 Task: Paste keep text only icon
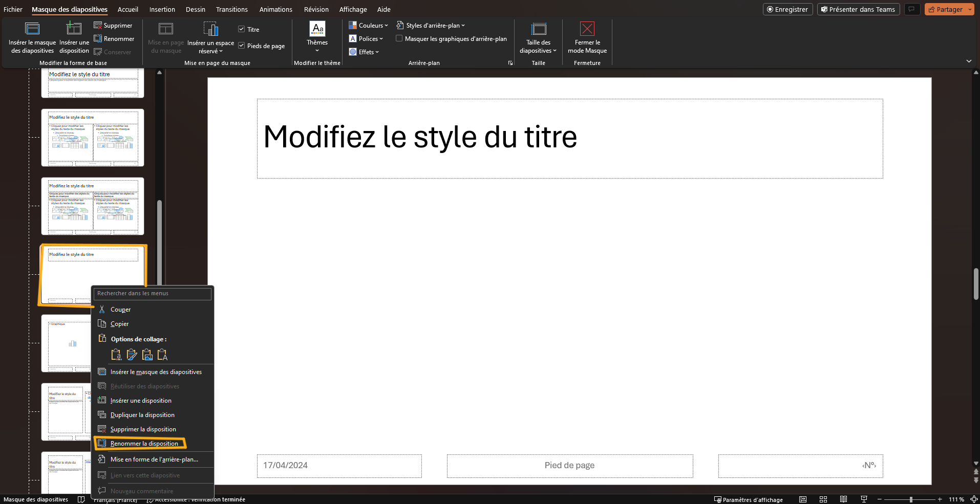pyautogui.click(x=163, y=355)
